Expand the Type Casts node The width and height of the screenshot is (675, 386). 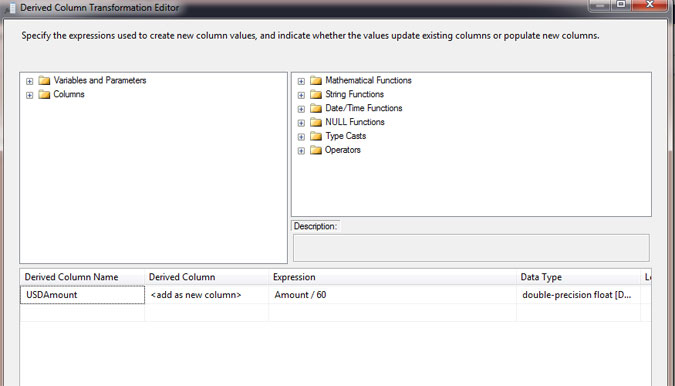[x=301, y=137]
